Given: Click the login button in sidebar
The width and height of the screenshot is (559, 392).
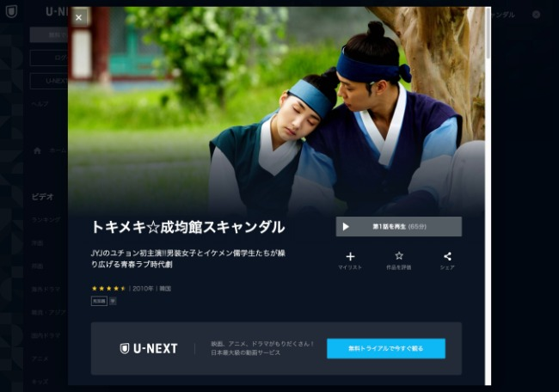Looking at the screenshot, I should click(49, 58).
